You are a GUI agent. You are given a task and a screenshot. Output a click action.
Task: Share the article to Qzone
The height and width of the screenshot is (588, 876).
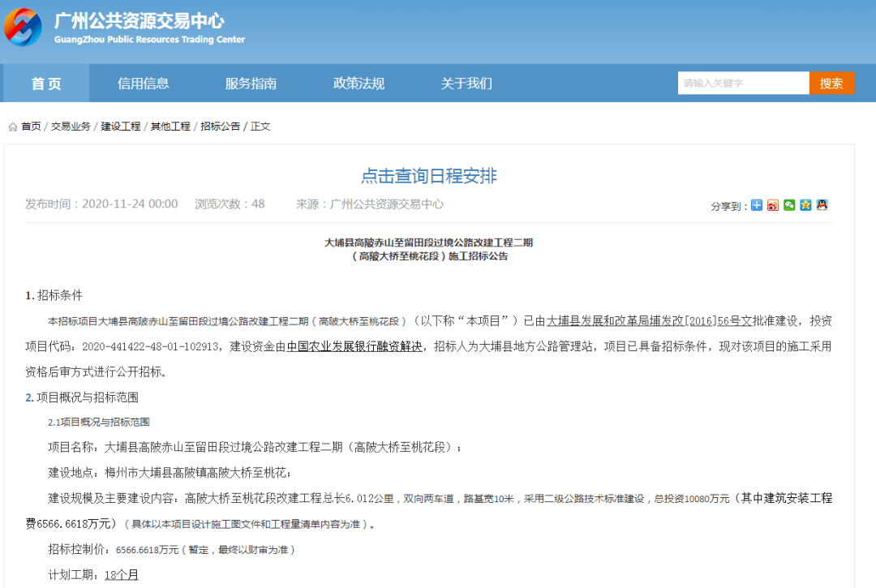tap(805, 205)
